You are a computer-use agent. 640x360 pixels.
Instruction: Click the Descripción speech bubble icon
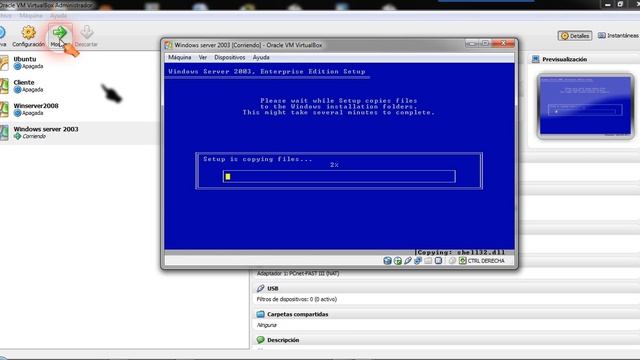(x=260, y=340)
